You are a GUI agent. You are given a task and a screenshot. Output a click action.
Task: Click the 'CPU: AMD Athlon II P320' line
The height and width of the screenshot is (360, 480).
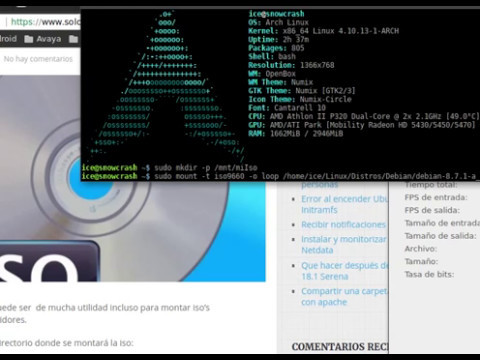click(x=364, y=116)
